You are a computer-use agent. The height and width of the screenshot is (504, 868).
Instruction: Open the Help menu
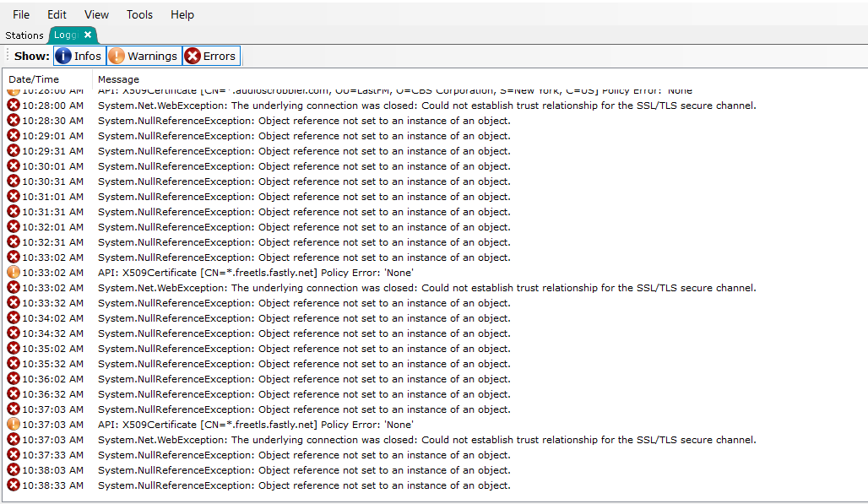[182, 14]
